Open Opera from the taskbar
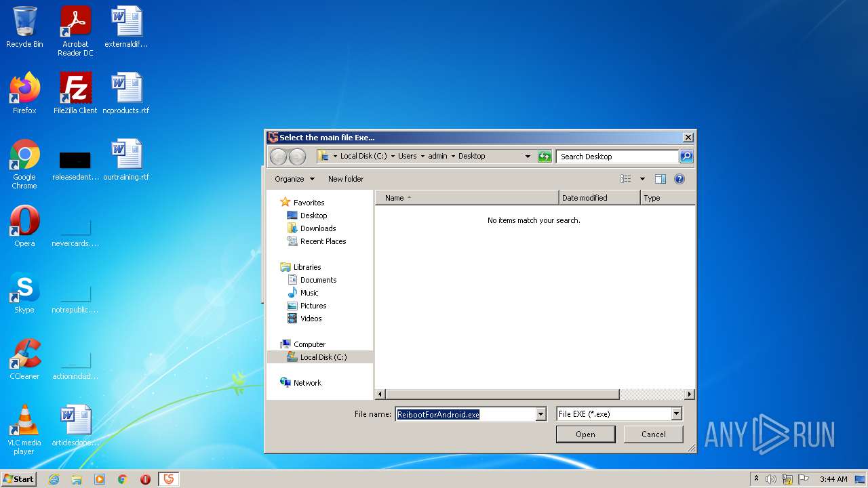The height and width of the screenshot is (488, 868). 145,479
